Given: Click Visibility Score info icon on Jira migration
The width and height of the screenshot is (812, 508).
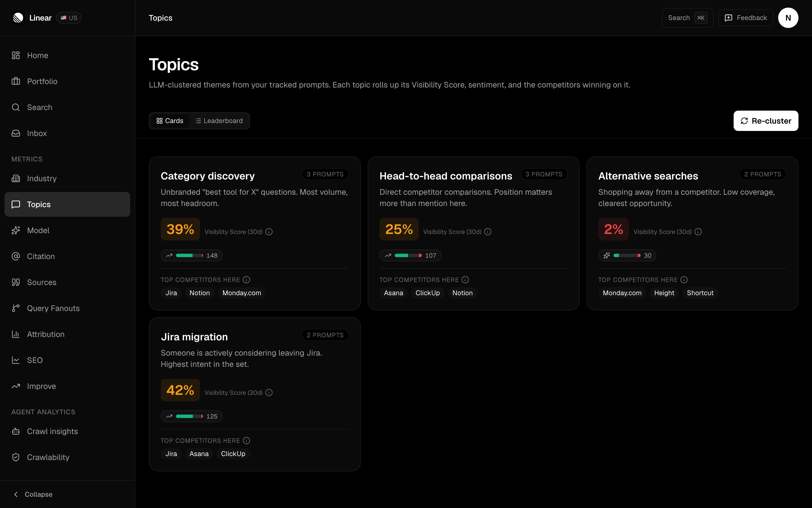Looking at the screenshot, I should point(269,393).
